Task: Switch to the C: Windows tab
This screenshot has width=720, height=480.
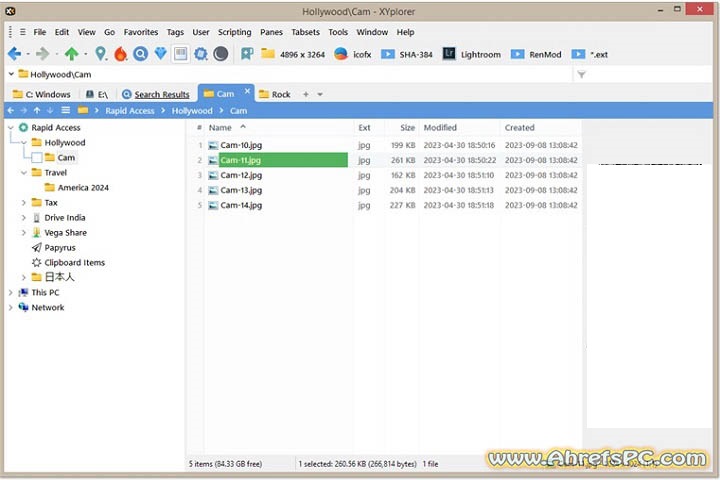Action: [x=41, y=94]
